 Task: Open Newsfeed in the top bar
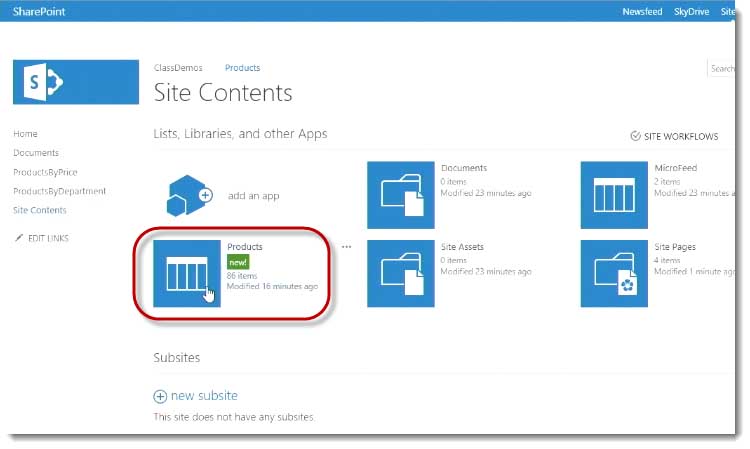coord(642,11)
